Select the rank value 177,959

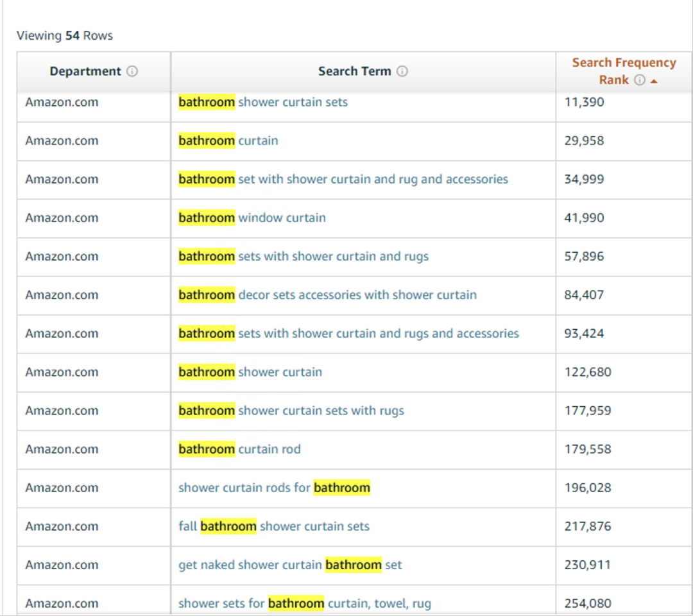588,411
